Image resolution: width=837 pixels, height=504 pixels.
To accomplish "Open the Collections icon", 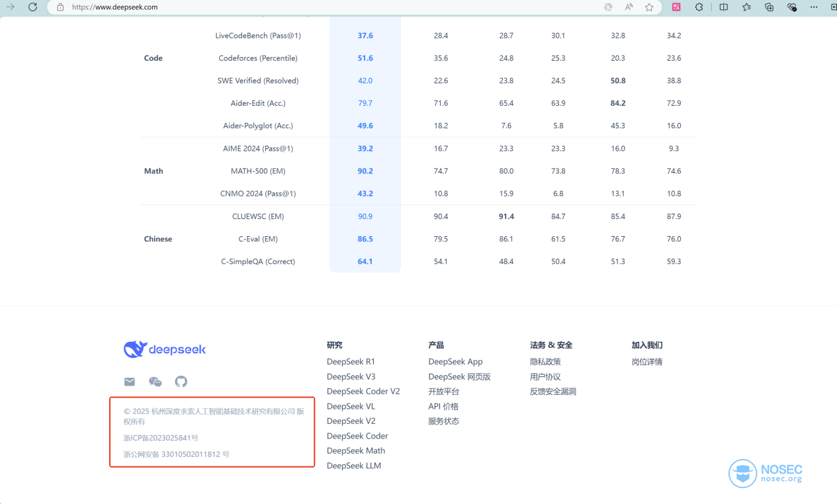I will point(769,7).
